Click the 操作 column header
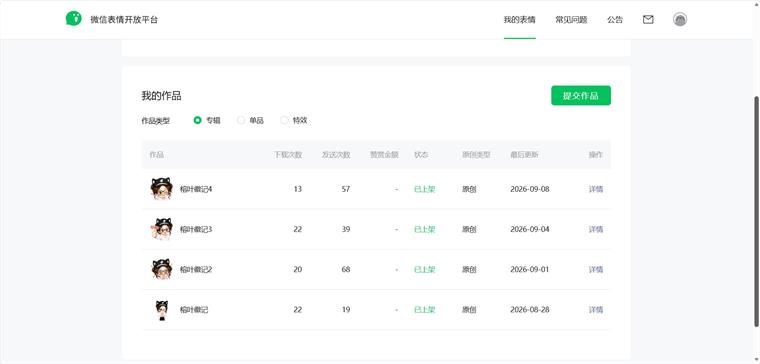Screen dimensions: 760x364 click(x=596, y=155)
